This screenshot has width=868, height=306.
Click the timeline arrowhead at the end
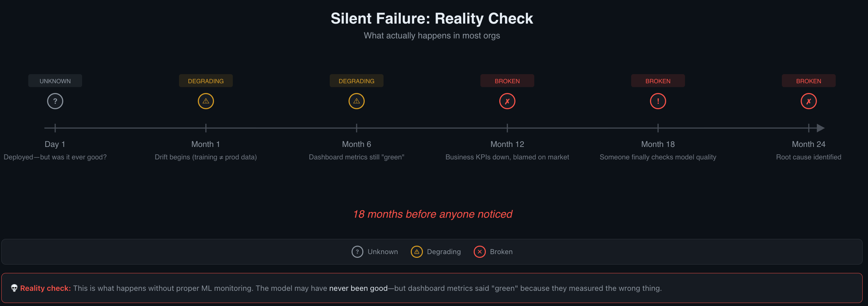tap(821, 128)
